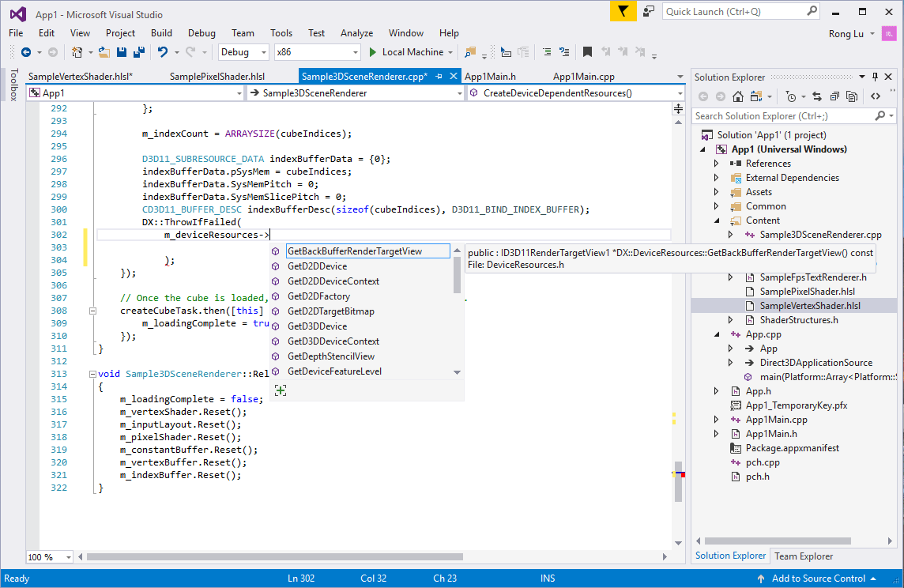Expand the Assets folder node
The height and width of the screenshot is (588, 904).
(717, 192)
